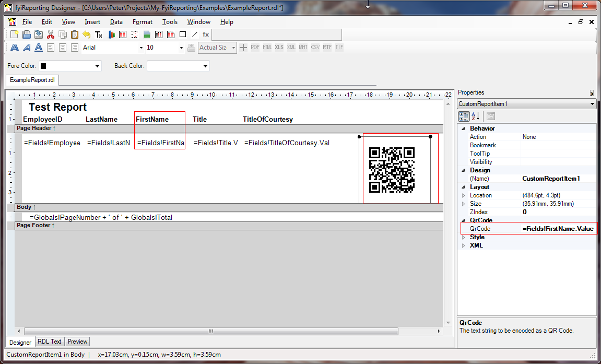The width and height of the screenshot is (601, 364).
Task: Select the Rectangle insert tool
Action: coord(183,34)
